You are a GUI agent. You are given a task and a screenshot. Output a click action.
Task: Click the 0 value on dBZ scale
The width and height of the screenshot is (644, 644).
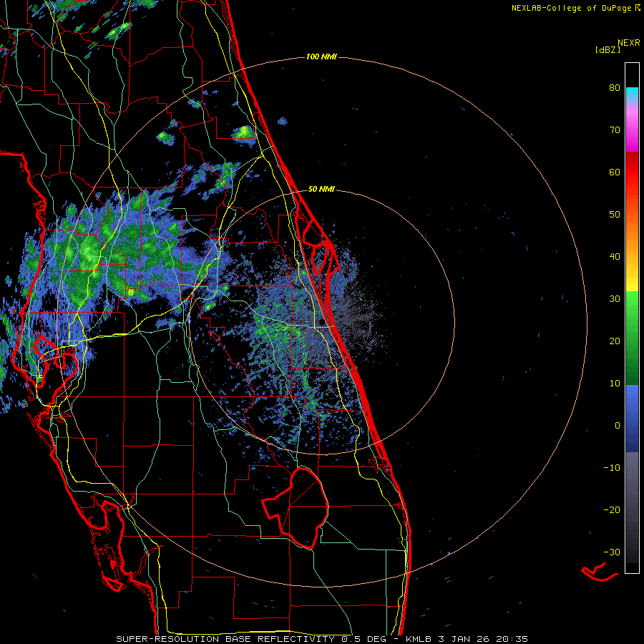tap(618, 426)
